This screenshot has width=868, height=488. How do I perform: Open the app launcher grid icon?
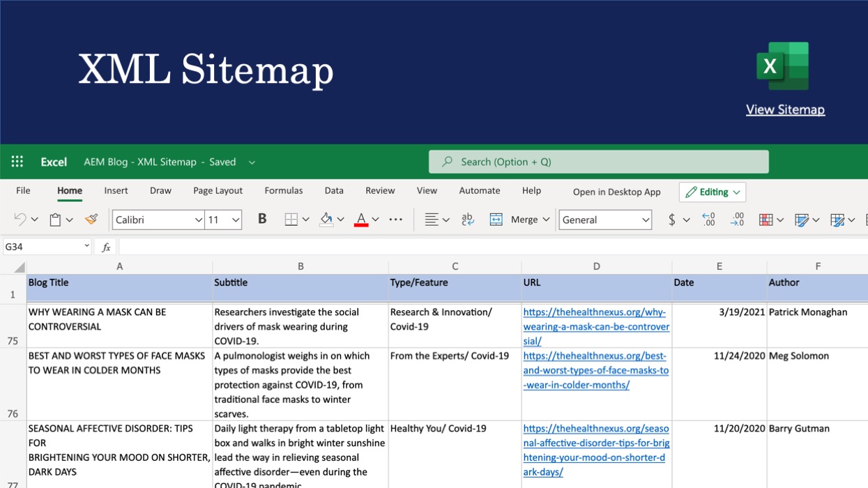(x=17, y=162)
